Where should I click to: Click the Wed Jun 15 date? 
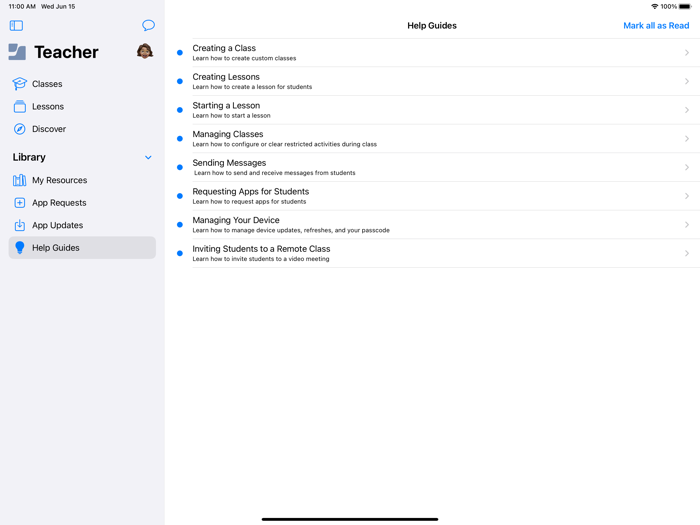tap(58, 6)
